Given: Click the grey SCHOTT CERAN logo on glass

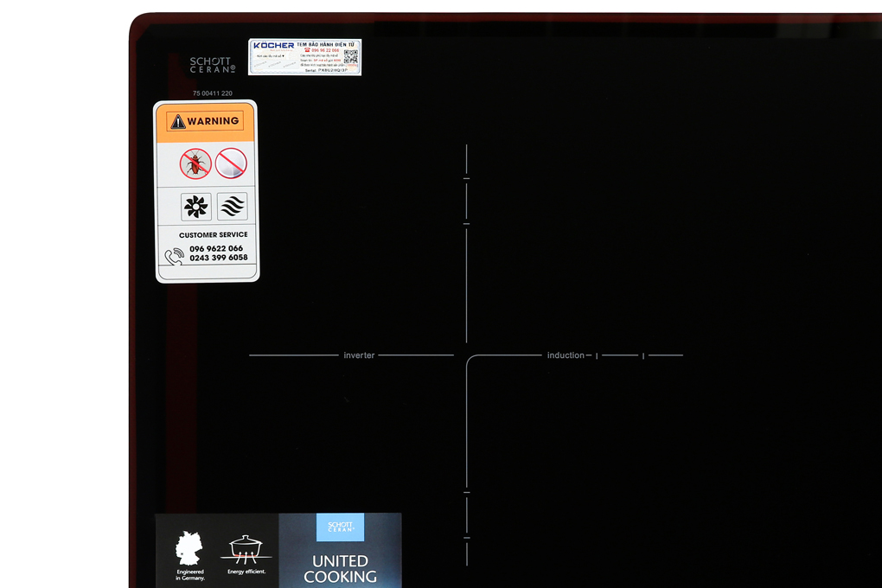Looking at the screenshot, I should tap(212, 65).
